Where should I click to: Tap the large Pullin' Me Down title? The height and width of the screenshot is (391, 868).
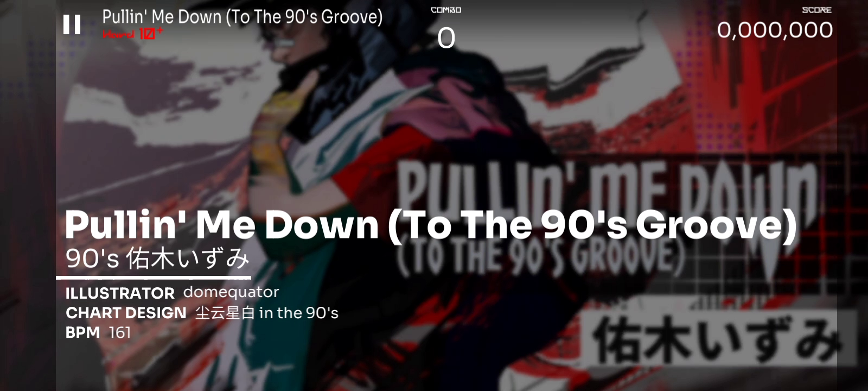point(431,224)
